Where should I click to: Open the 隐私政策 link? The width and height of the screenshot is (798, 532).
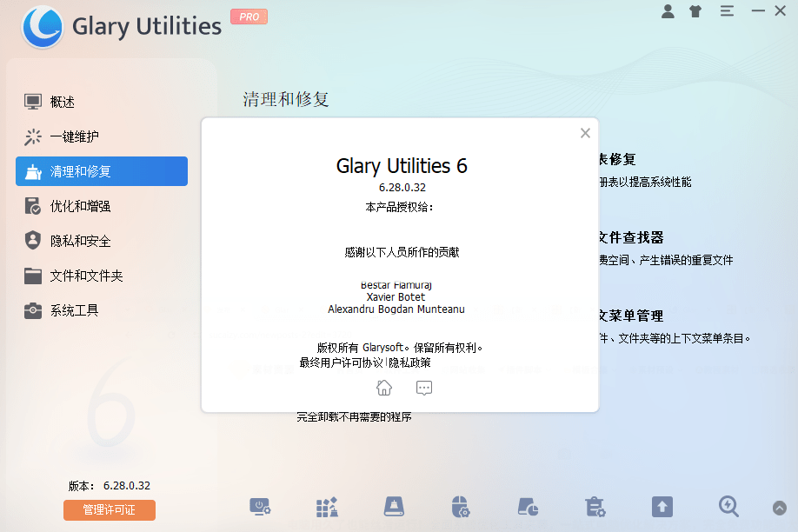tap(409, 362)
